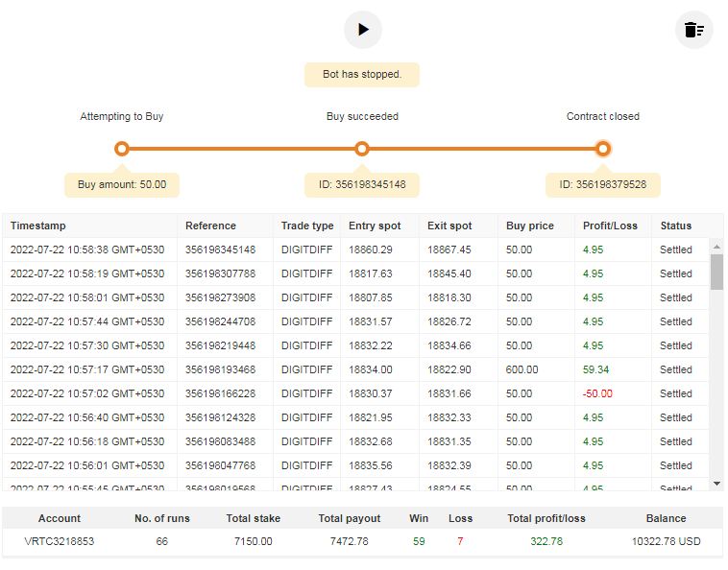Viewport: 728px width, 570px height.
Task: Click the Buy amount: 50.00 label
Action: [122, 184]
